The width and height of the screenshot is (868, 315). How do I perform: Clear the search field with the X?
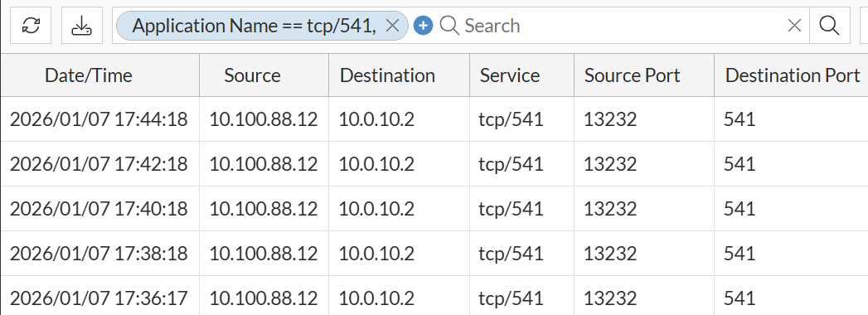coord(794,26)
